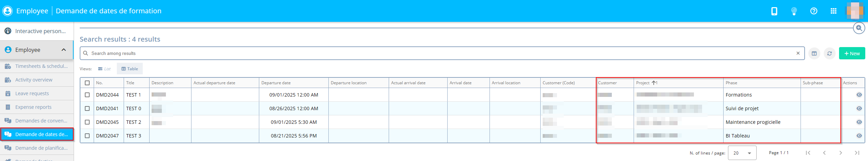Open the apps grid menu icon
This screenshot has width=868, height=161.
pos(833,11)
